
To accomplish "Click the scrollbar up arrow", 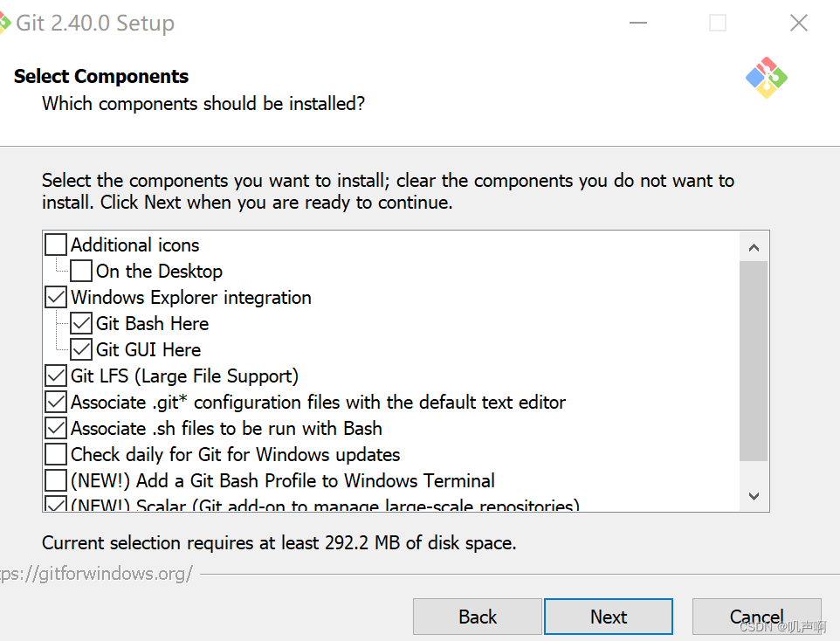I will pos(754,245).
